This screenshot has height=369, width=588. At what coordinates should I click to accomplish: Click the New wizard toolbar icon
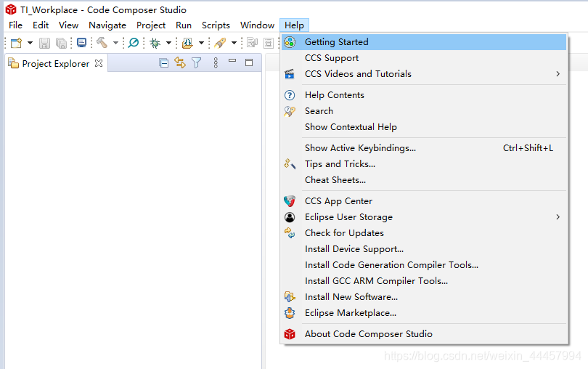(16, 43)
